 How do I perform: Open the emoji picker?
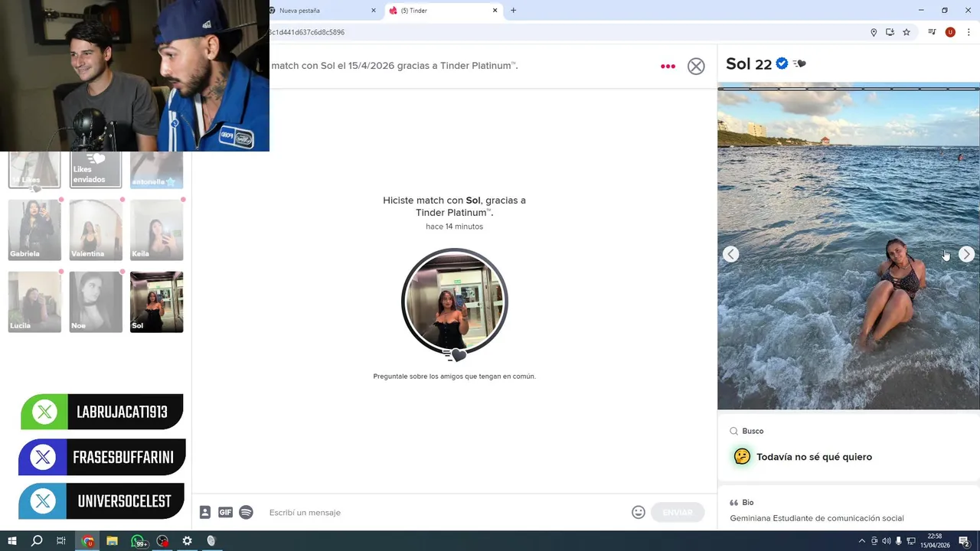[639, 512]
